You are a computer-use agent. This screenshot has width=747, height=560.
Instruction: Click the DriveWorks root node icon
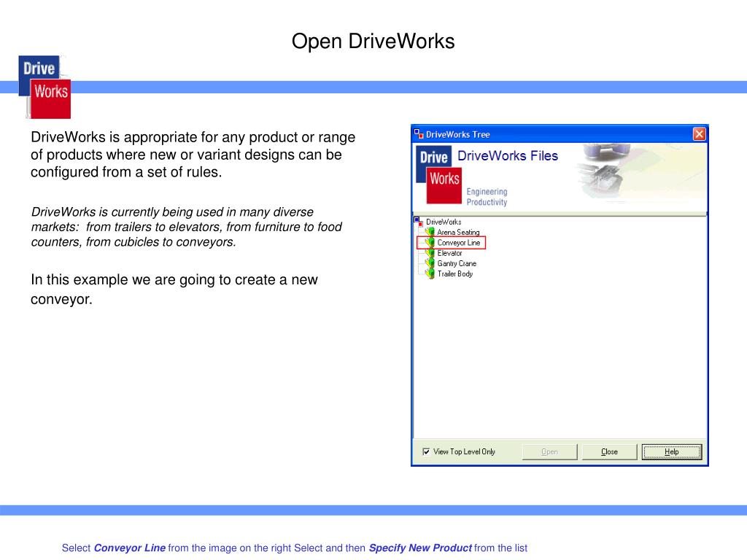(419, 222)
